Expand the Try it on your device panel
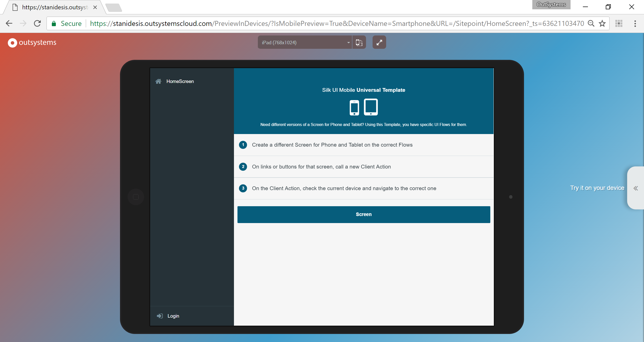Image resolution: width=644 pixels, height=342 pixels. coord(635,188)
